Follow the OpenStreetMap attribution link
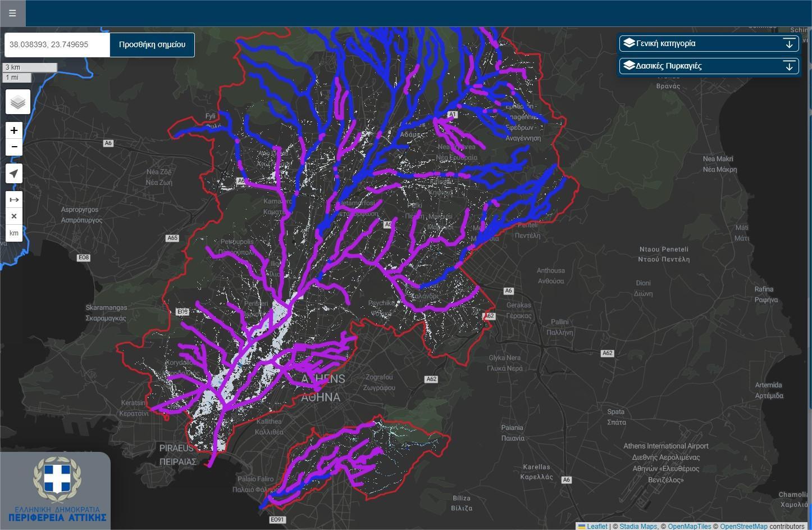 click(x=743, y=527)
